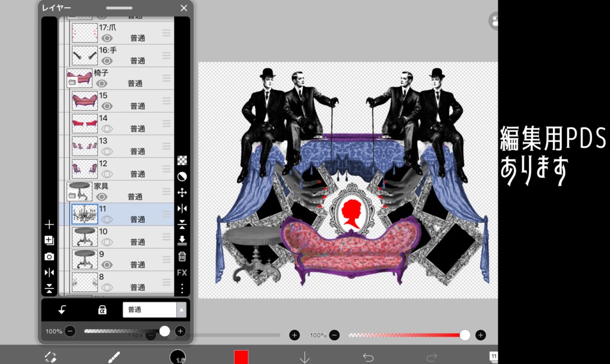The width and height of the screenshot is (610, 364).
Task: Show layer 14
Action: (107, 129)
